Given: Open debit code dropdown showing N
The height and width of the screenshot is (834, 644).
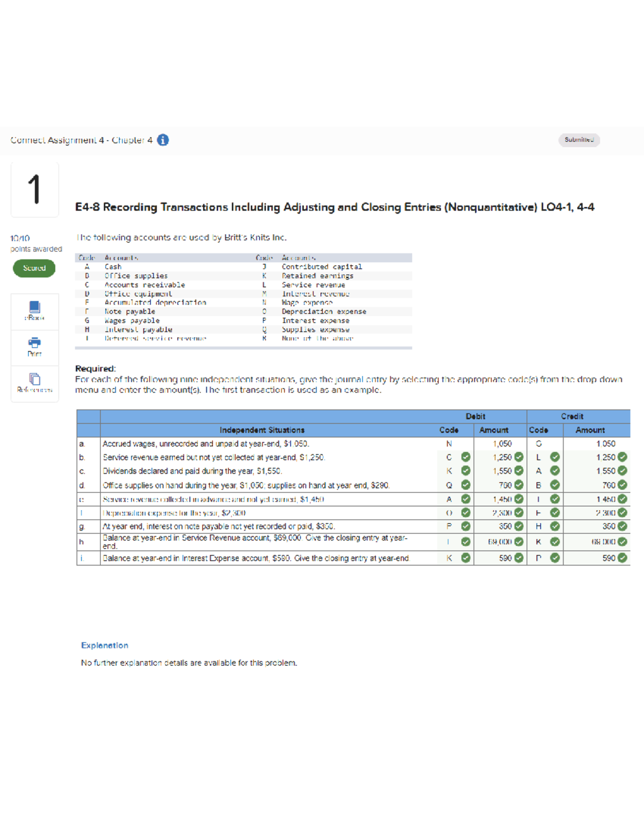Looking at the screenshot, I should pyautogui.click(x=449, y=444).
